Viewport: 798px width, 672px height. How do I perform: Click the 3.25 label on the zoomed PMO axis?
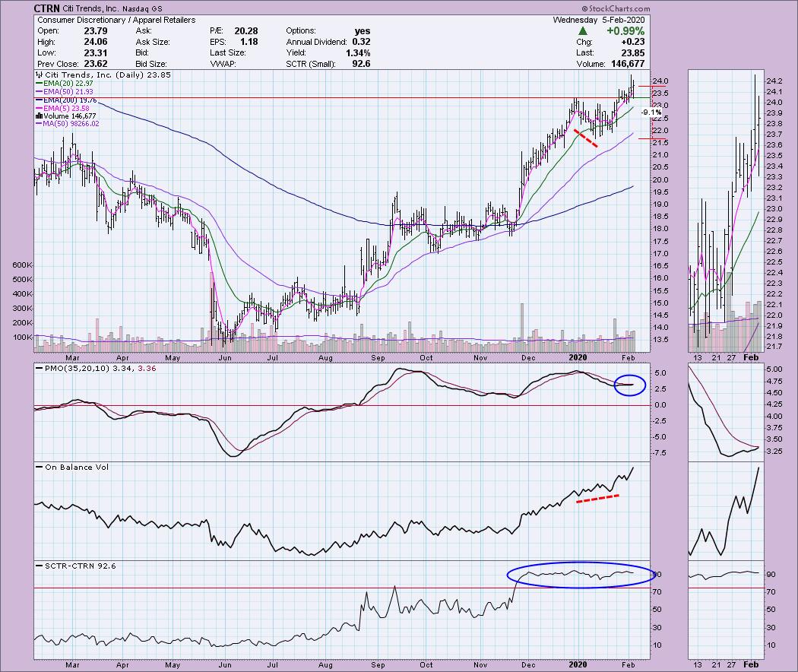(774, 451)
